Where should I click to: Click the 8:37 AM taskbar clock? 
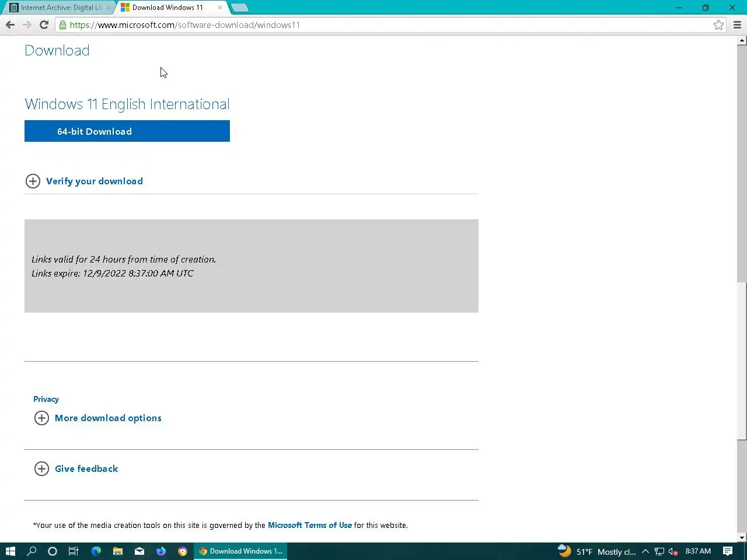(x=698, y=551)
